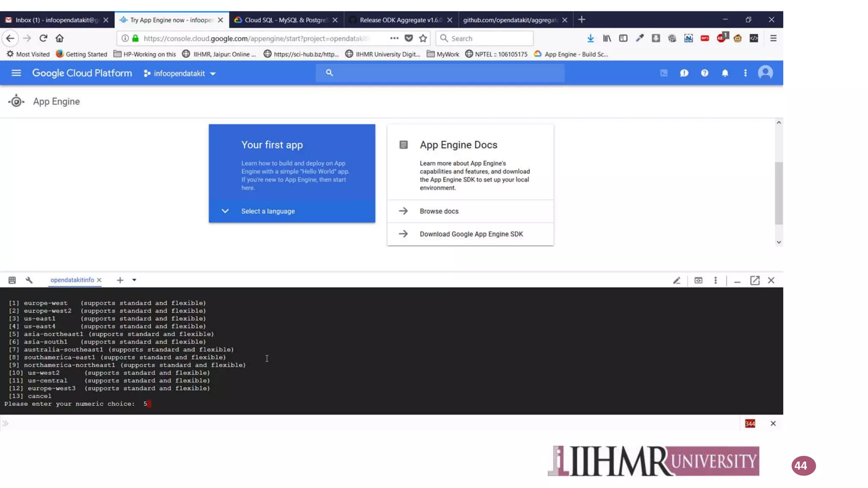Launch the Cloud Shell code editor pencil
Image resolution: width=868 pixels, height=488 pixels.
tap(677, 280)
